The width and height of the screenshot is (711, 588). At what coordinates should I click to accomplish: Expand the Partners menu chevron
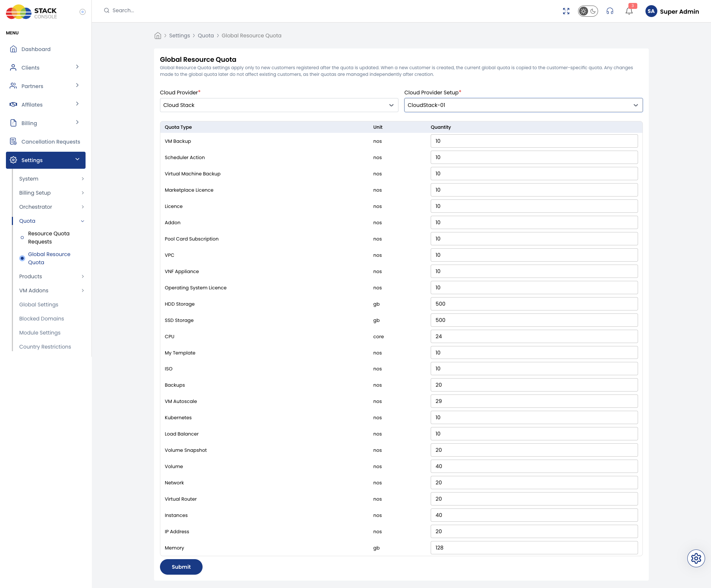[77, 85]
